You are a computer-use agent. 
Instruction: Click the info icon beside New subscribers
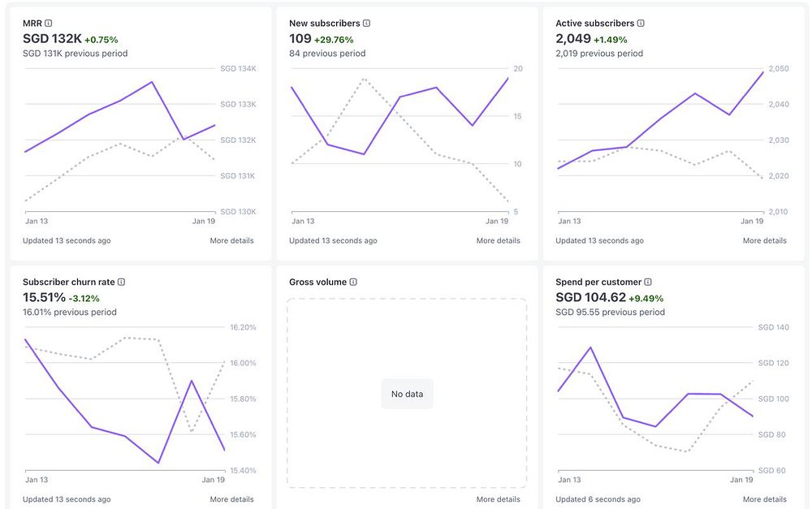coord(367,24)
